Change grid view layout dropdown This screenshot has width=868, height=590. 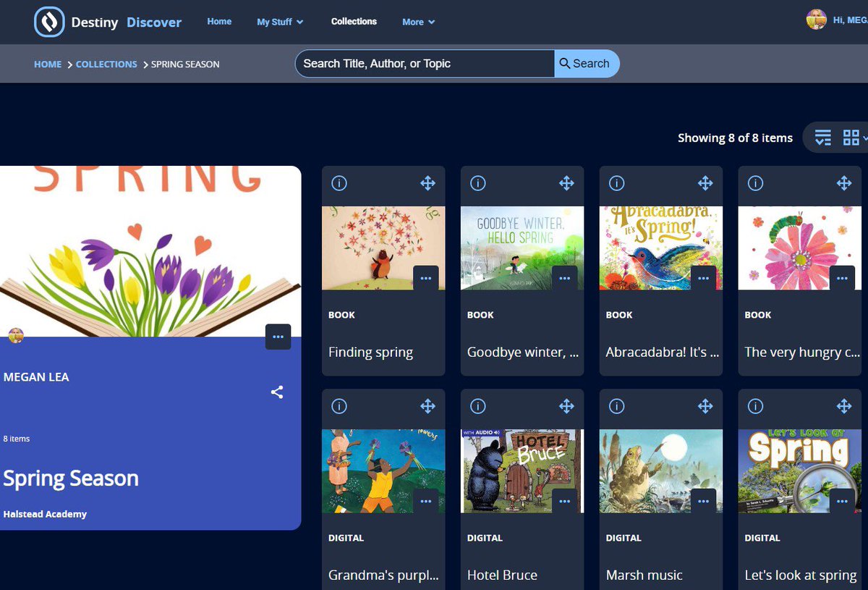855,138
